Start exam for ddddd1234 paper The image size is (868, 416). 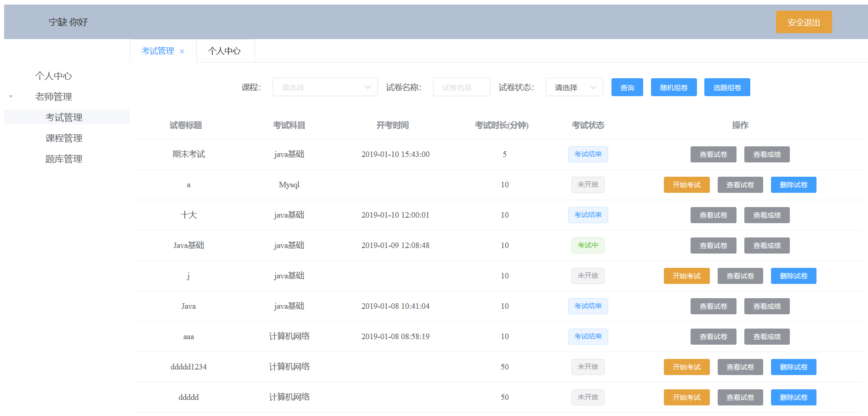pyautogui.click(x=686, y=367)
